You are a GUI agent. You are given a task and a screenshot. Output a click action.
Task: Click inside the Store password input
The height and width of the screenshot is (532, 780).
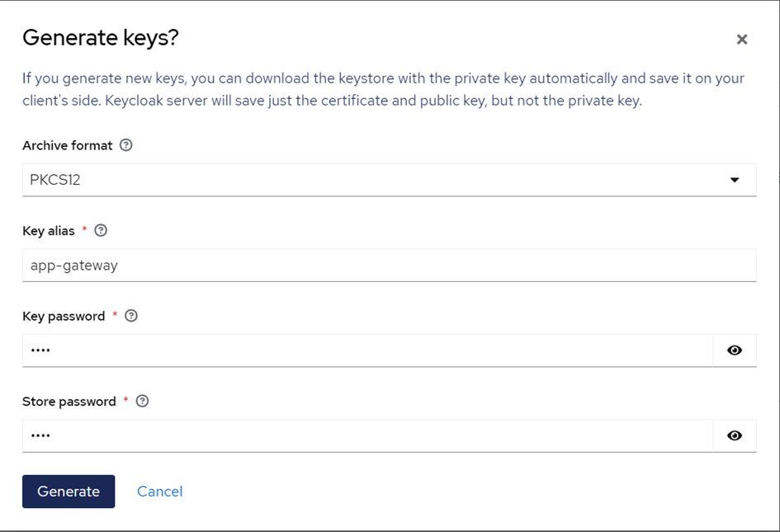click(363, 435)
